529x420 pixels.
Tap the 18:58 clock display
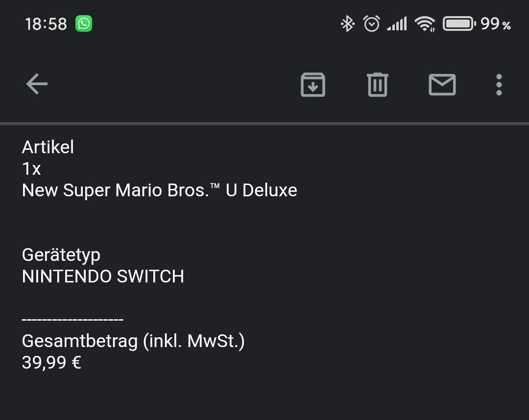point(46,24)
